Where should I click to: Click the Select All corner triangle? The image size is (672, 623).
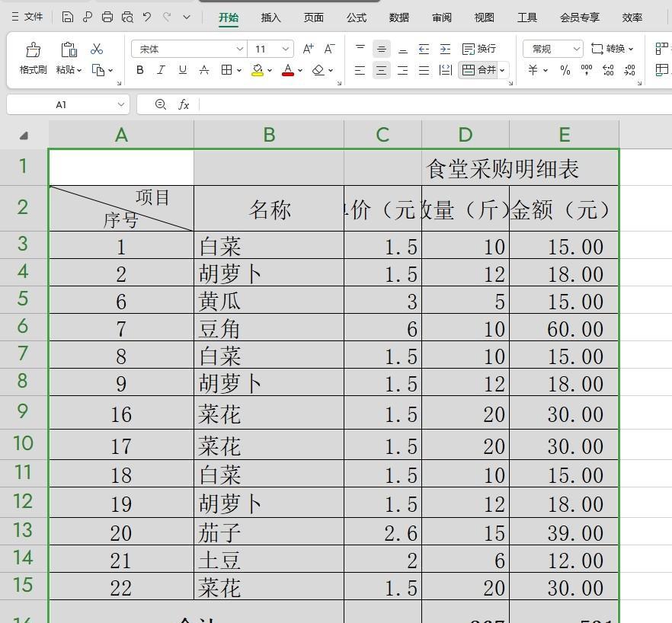24,136
